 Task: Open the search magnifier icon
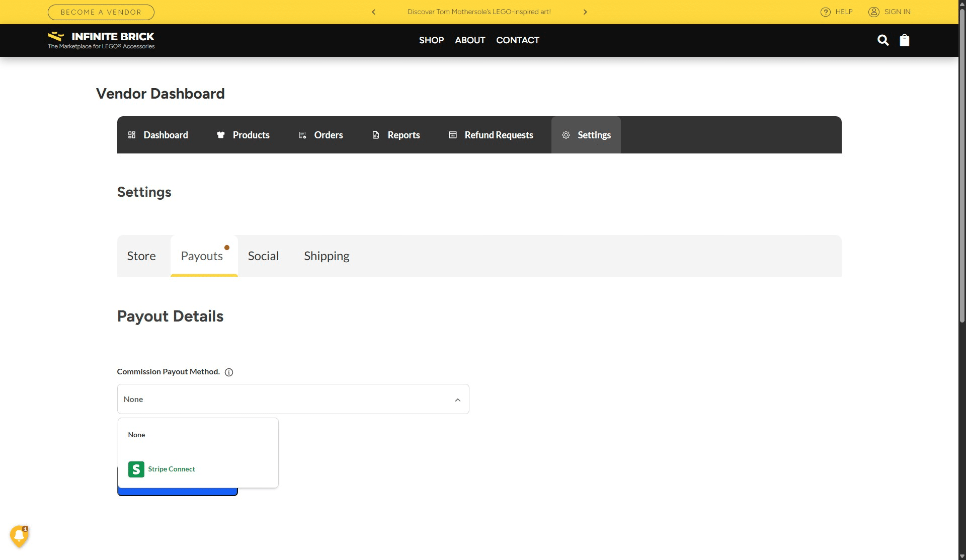[882, 40]
